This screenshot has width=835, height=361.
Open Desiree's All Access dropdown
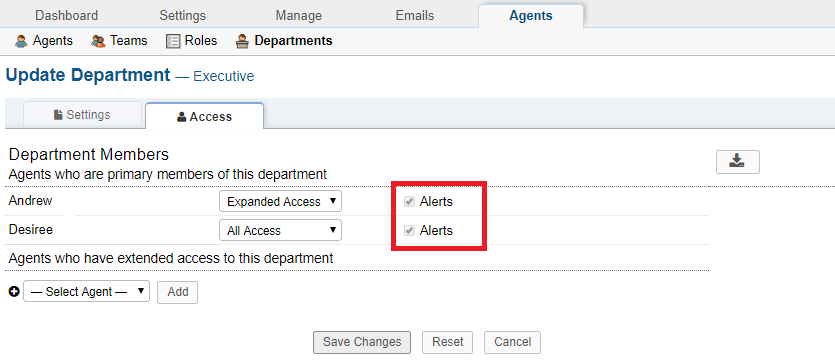pos(280,230)
